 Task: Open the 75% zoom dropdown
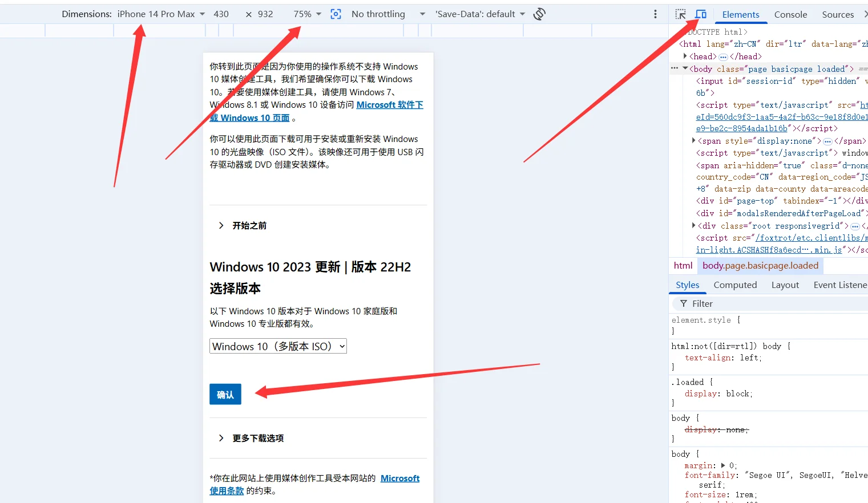click(x=308, y=14)
